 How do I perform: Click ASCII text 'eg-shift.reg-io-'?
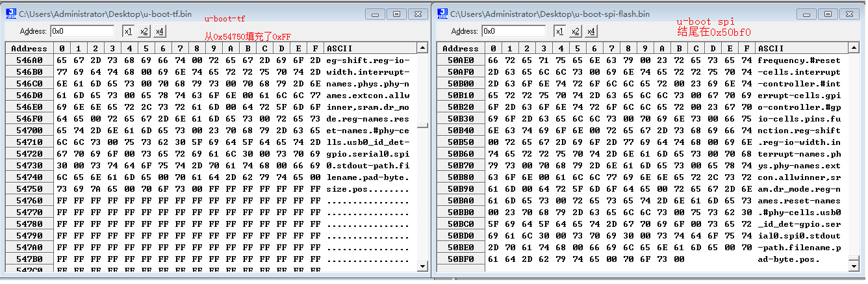(368, 60)
